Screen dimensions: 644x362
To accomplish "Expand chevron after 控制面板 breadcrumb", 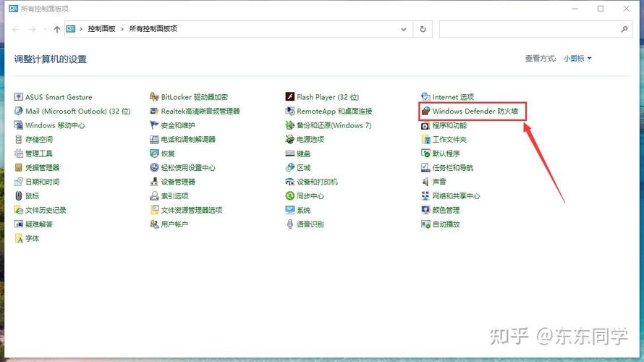I will tap(122, 29).
